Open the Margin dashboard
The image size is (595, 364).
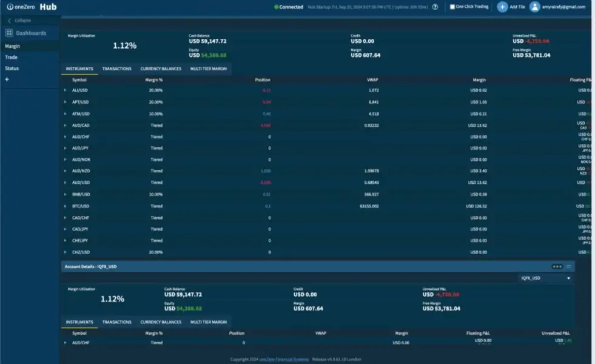[13, 46]
